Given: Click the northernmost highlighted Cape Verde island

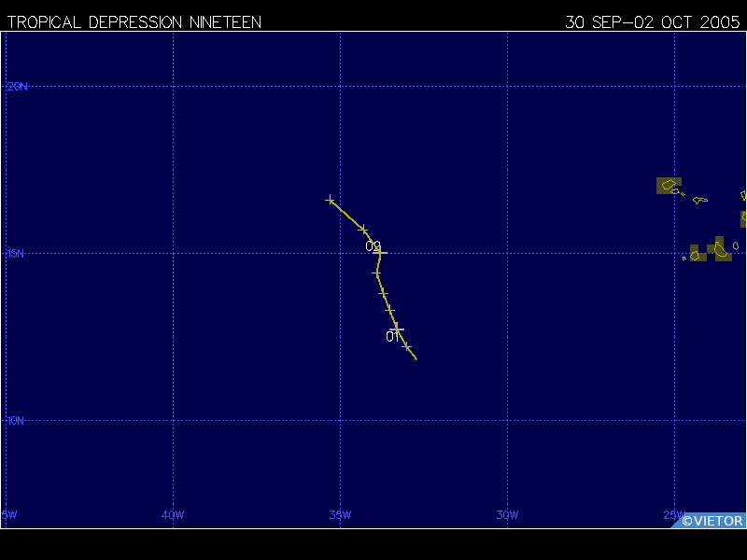Looking at the screenshot, I should coord(669,186).
